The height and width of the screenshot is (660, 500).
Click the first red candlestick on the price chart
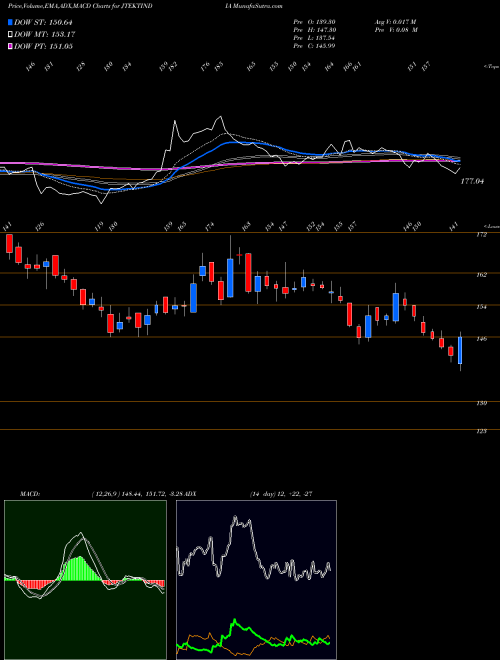point(9,244)
